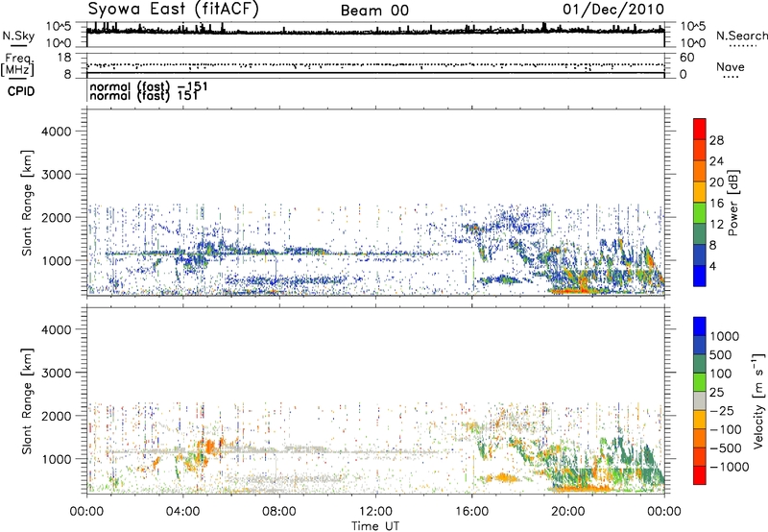Click the '20:00' time tick label
The height and width of the screenshot is (532, 768).
[x=567, y=512]
